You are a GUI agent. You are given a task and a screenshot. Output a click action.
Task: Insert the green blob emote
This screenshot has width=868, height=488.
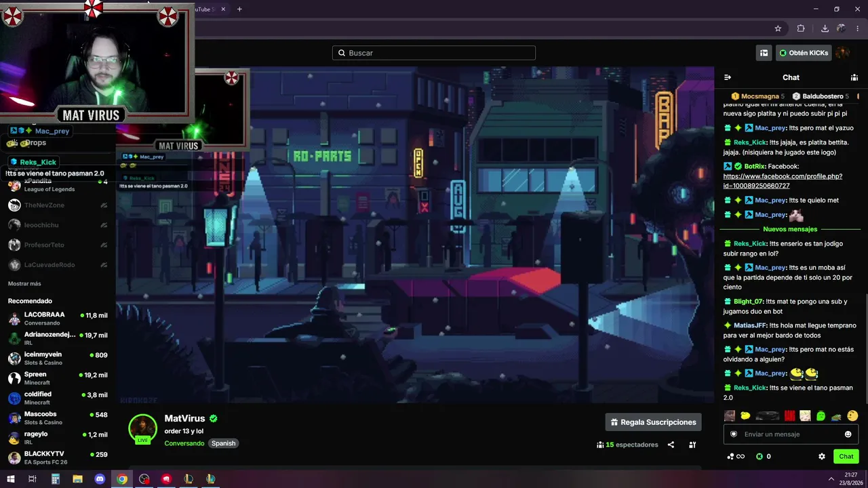tap(821, 415)
